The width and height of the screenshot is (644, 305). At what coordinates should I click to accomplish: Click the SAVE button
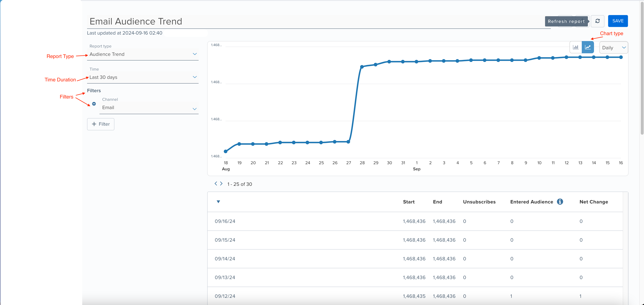pyautogui.click(x=618, y=21)
